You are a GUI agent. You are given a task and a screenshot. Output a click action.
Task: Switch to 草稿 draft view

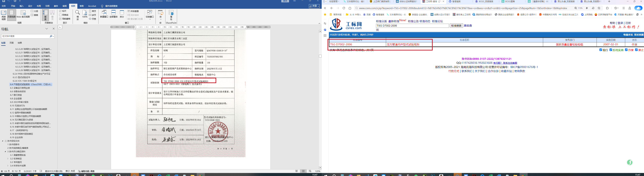tap(34, 15)
